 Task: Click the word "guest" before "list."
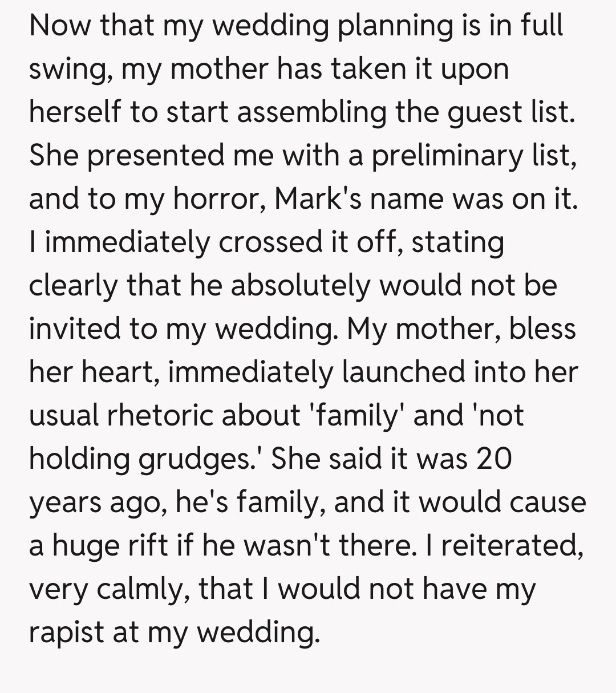[x=477, y=112]
